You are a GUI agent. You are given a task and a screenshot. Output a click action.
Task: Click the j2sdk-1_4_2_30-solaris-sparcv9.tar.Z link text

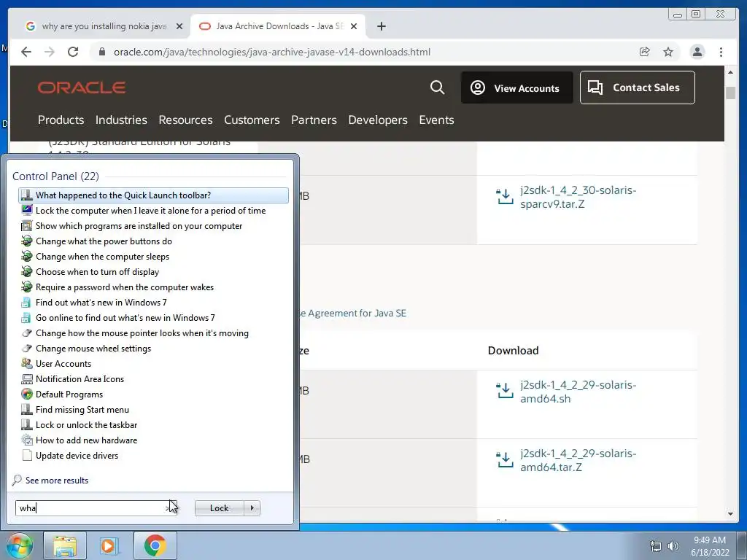578,197
